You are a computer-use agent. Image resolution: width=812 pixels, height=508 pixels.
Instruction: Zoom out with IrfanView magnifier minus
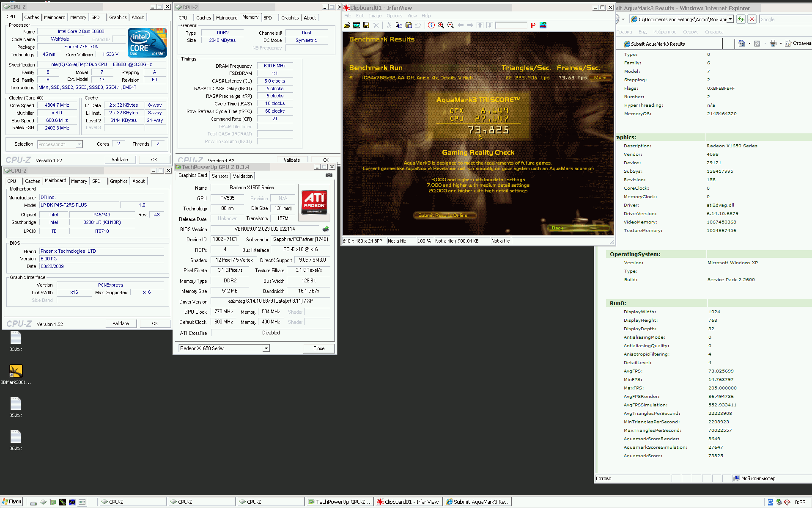click(450, 25)
